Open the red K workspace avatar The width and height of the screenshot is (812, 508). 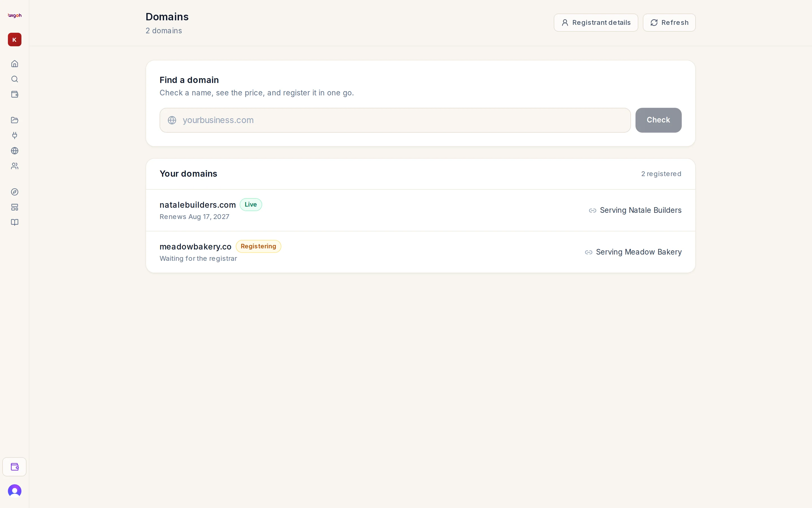[14, 40]
